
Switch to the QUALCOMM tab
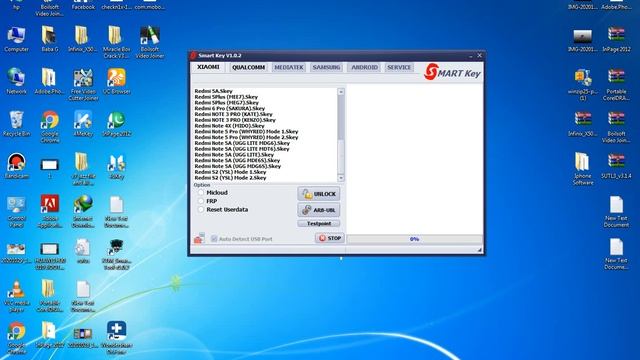248,67
